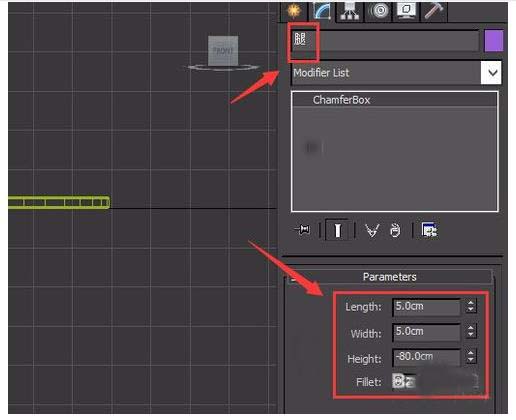Open the Display panel tab

406,11
